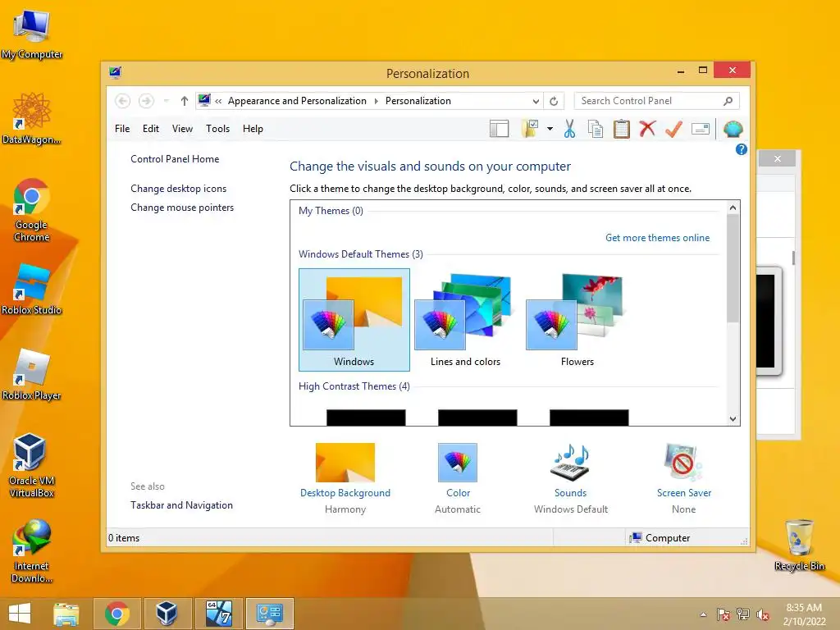
Task: Open the Help menu
Action: tap(253, 129)
